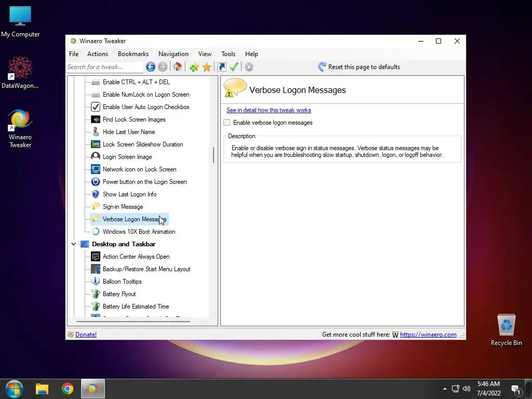Click the Enable CTRL + ALT + DEL keyboard icon
532x399 pixels.
click(x=96, y=82)
